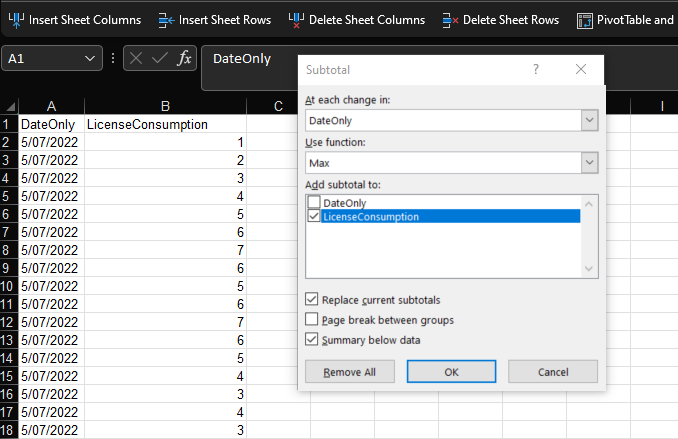Select column B header

(x=165, y=106)
